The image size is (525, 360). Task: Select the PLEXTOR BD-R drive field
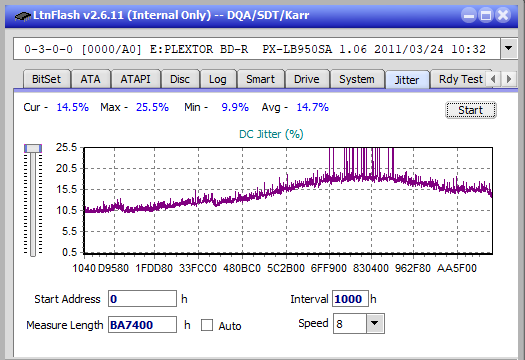click(257, 49)
